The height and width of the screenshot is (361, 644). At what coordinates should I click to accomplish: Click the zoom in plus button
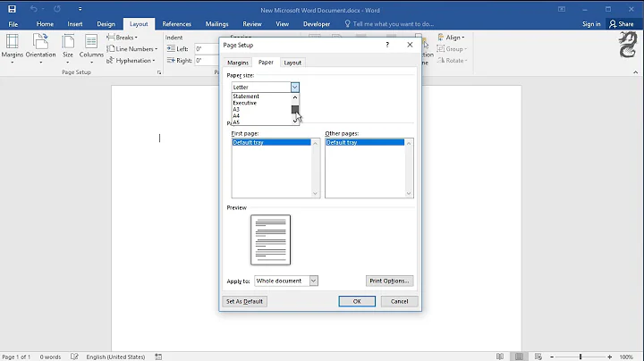(x=610, y=357)
